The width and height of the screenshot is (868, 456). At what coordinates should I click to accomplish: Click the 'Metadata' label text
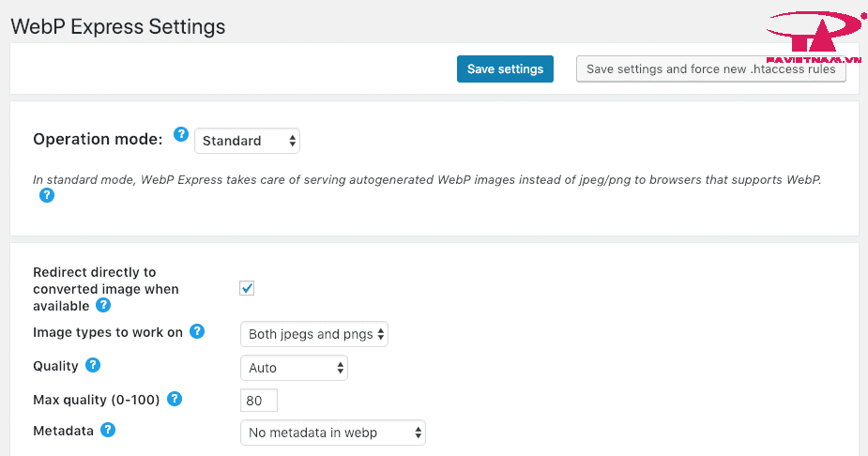tap(63, 431)
